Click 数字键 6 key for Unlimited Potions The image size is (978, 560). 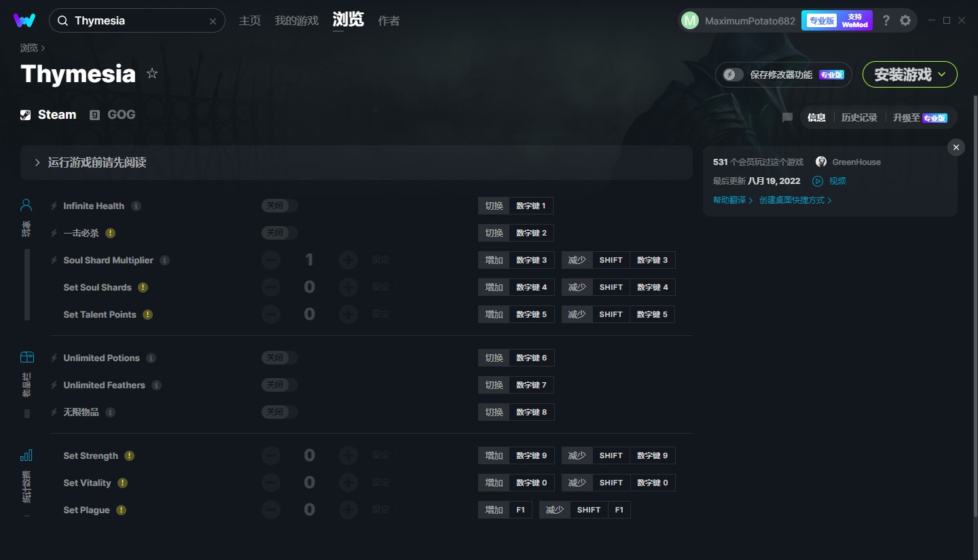[x=532, y=358]
